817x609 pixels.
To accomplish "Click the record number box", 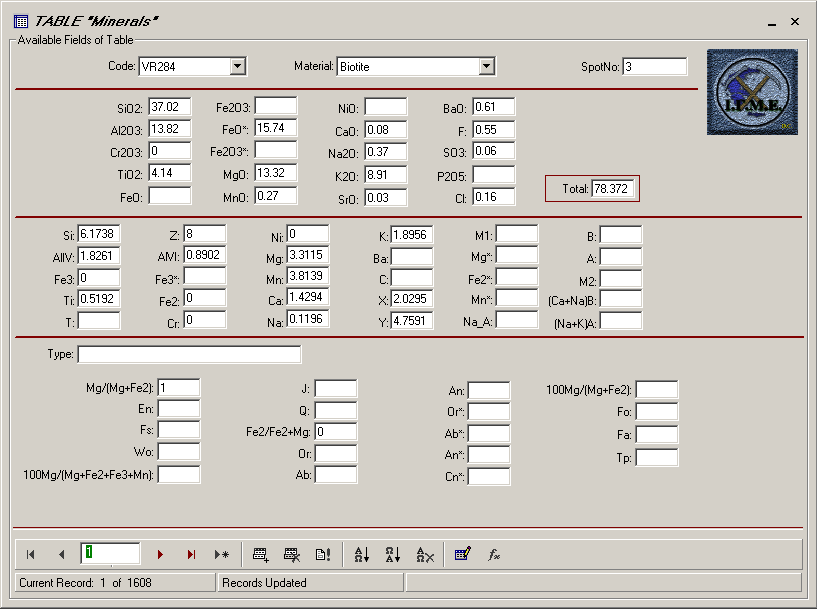I will (x=110, y=553).
